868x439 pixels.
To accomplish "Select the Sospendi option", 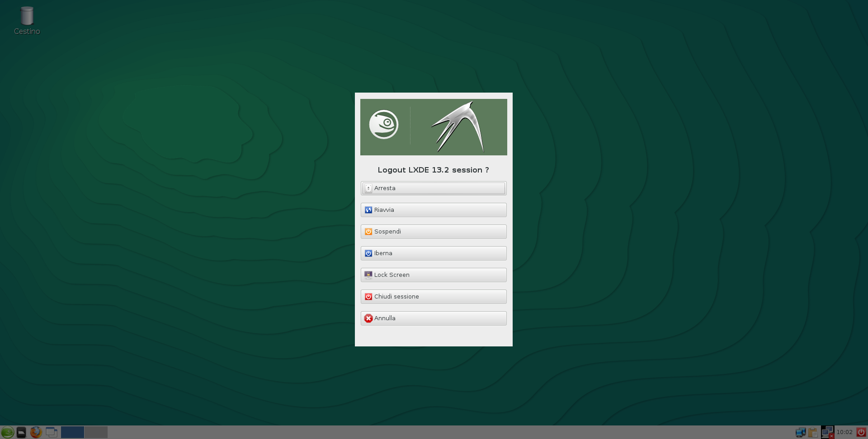I will click(x=434, y=232).
